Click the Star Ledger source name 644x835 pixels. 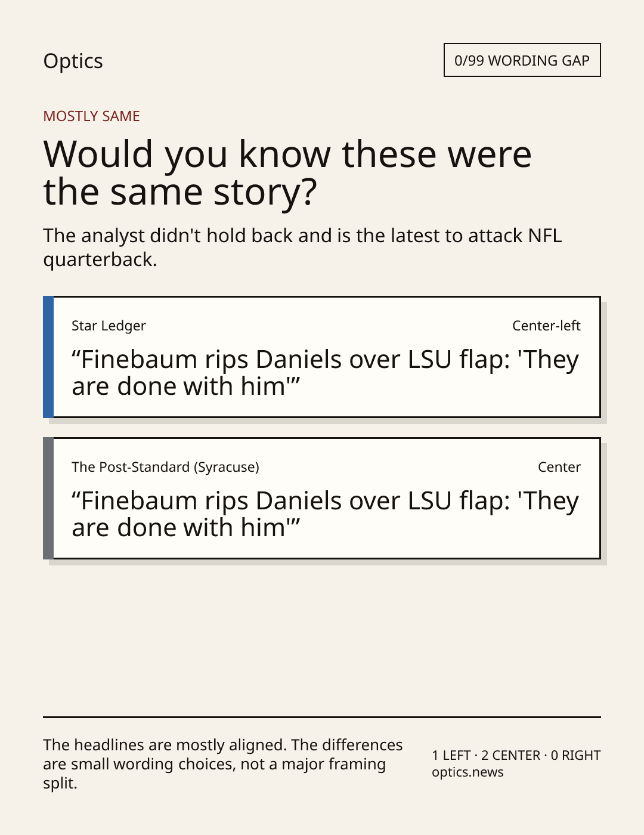coord(109,326)
